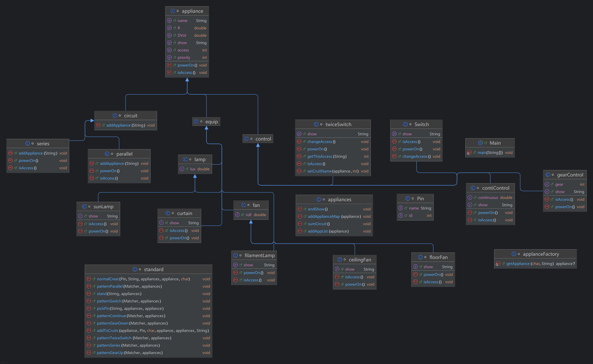Click class icon on gearControl header

[x=548, y=175]
